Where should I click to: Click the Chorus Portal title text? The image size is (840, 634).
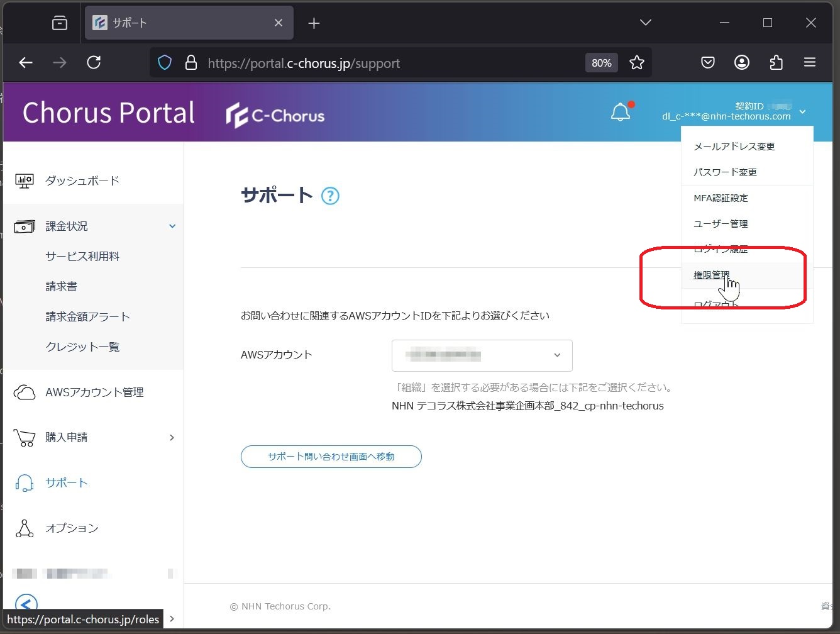109,113
